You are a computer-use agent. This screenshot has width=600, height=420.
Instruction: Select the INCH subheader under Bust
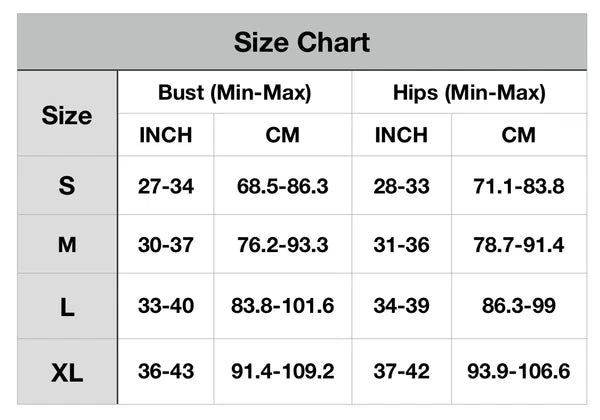click(166, 135)
